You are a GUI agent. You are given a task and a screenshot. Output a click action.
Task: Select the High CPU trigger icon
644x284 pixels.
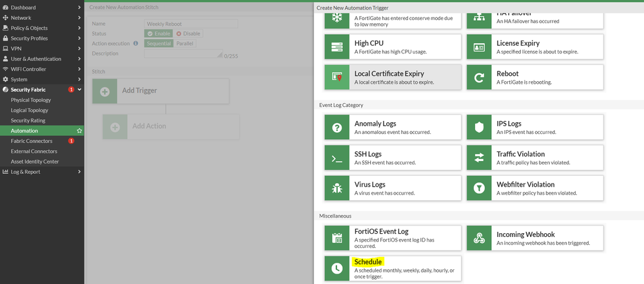pos(337,46)
